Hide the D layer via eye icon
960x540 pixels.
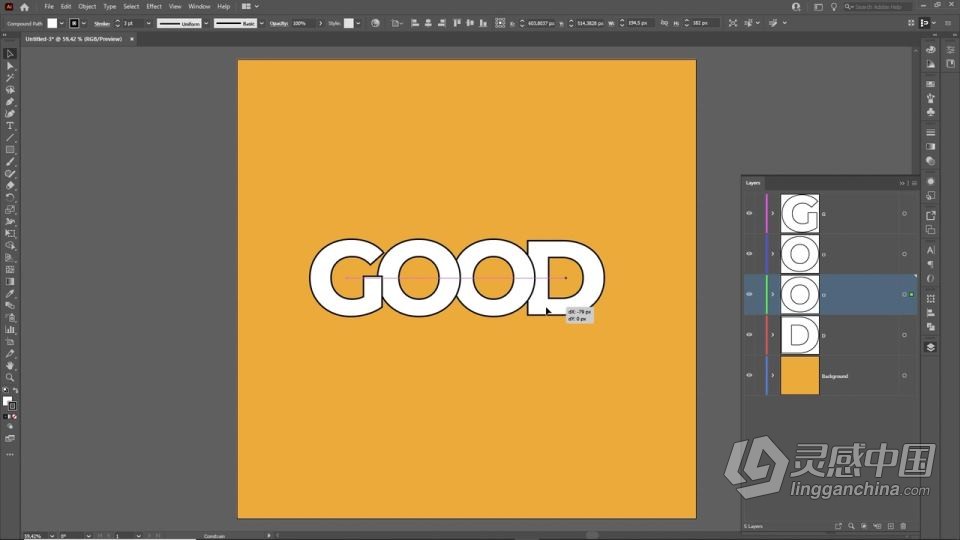(749, 335)
